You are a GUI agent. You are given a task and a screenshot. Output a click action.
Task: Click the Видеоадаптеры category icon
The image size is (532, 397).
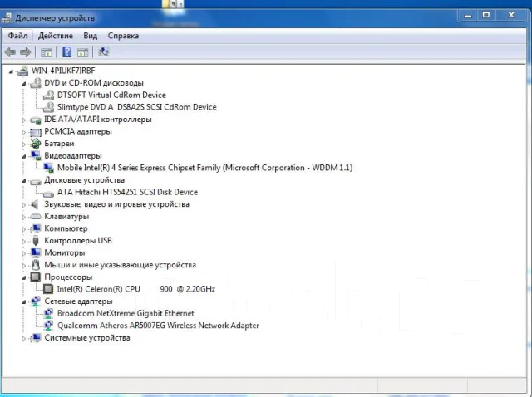tap(36, 155)
